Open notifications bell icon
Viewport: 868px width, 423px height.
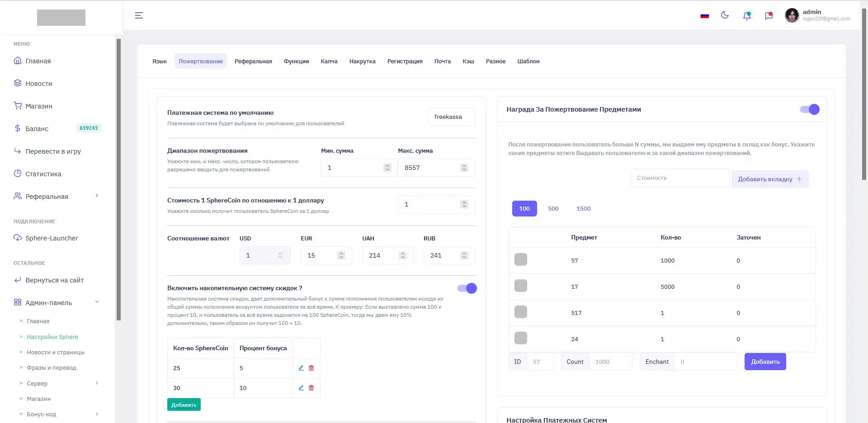747,16
